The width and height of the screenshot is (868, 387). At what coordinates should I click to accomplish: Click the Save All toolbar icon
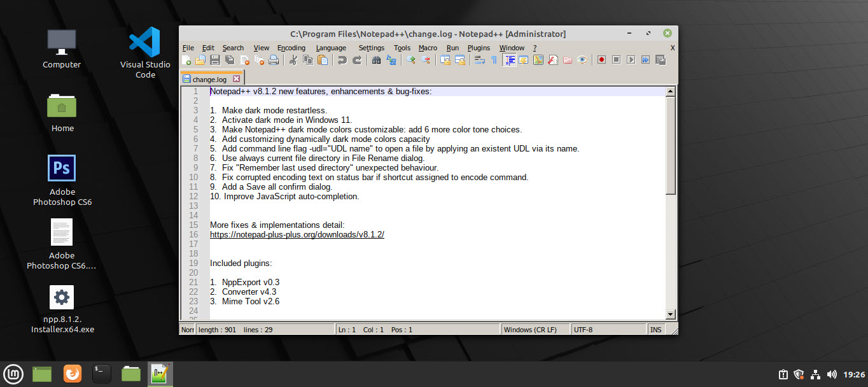[229, 60]
